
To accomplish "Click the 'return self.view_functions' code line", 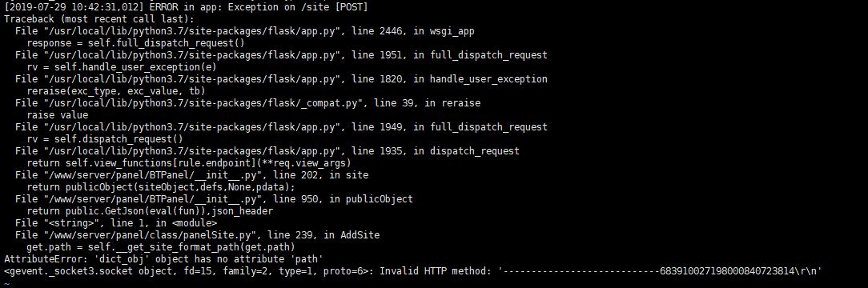I will (189, 163).
